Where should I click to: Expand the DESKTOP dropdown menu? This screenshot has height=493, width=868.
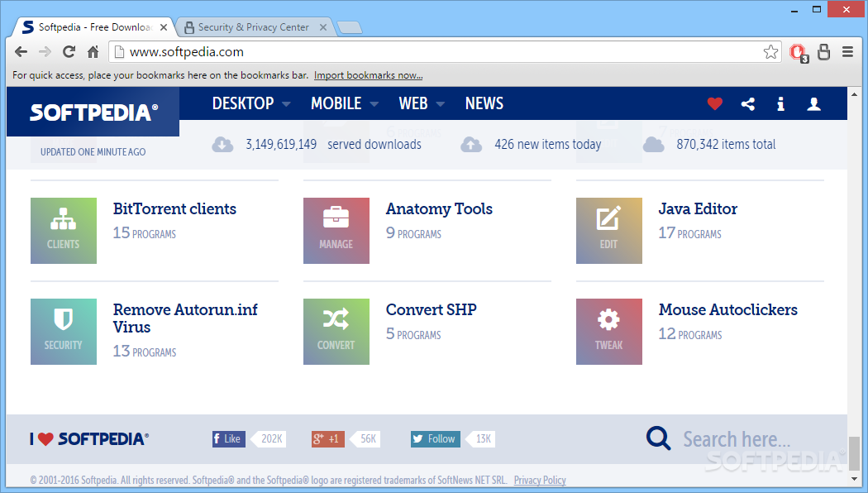250,103
